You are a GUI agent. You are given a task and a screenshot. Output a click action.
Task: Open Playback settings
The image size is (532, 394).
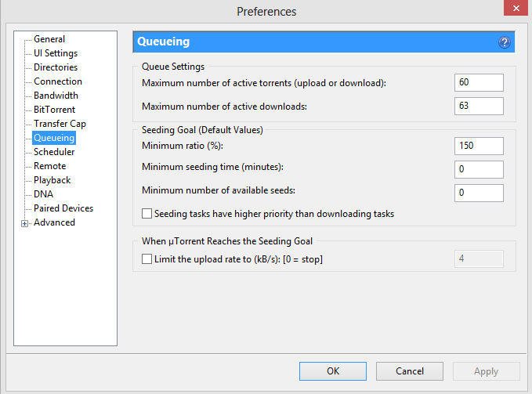pyautogui.click(x=52, y=180)
